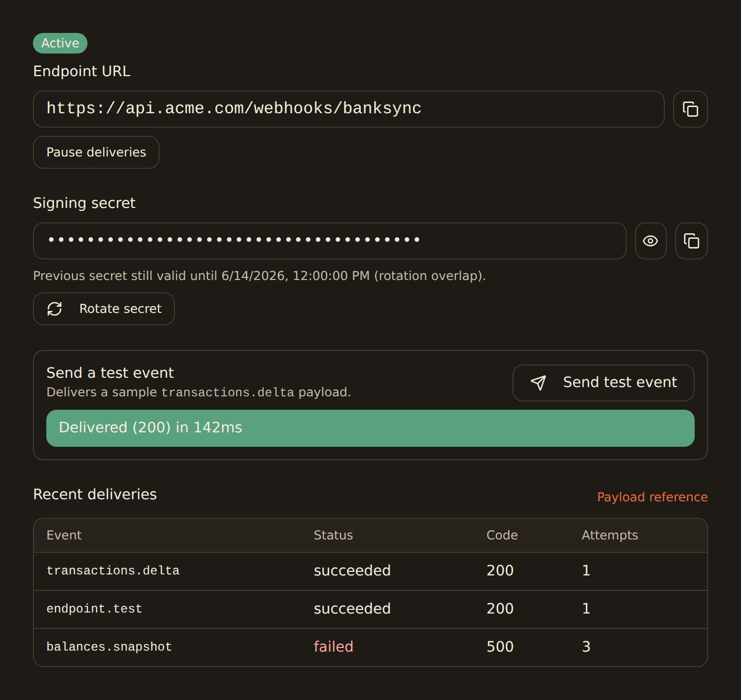This screenshot has height=700, width=741.
Task: Click the 200 code for transactions.delta
Action: tap(500, 571)
